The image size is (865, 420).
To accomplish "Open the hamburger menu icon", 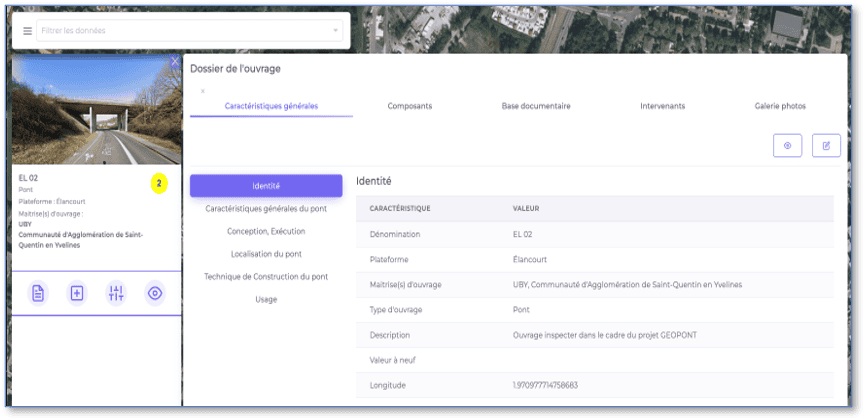I will pos(27,31).
